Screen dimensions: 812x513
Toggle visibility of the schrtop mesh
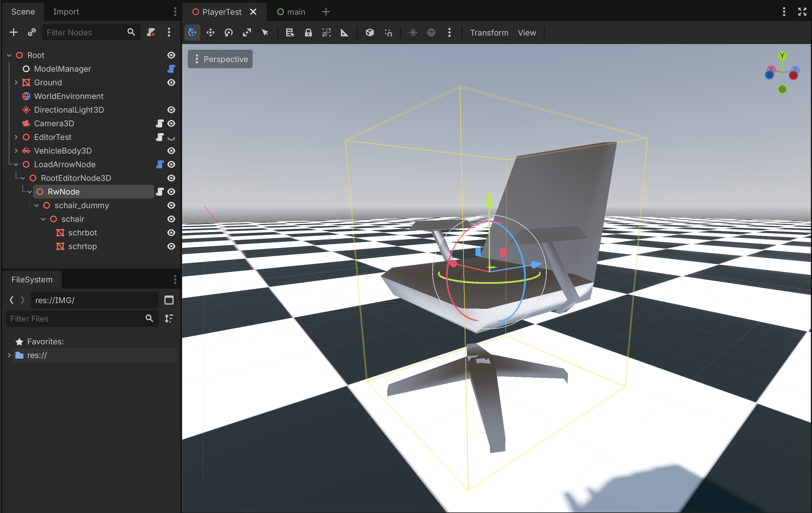tap(171, 246)
